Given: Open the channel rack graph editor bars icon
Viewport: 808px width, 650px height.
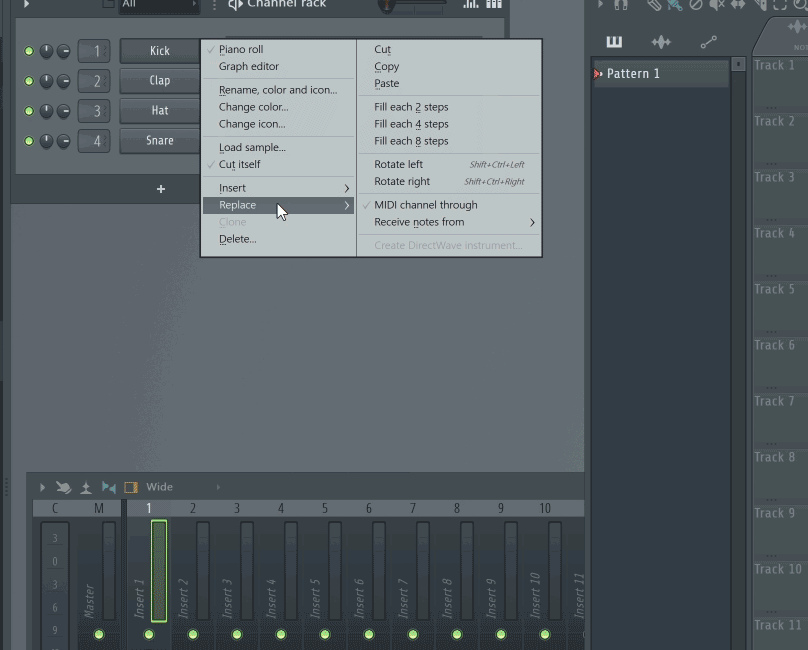Looking at the screenshot, I should [x=470, y=4].
